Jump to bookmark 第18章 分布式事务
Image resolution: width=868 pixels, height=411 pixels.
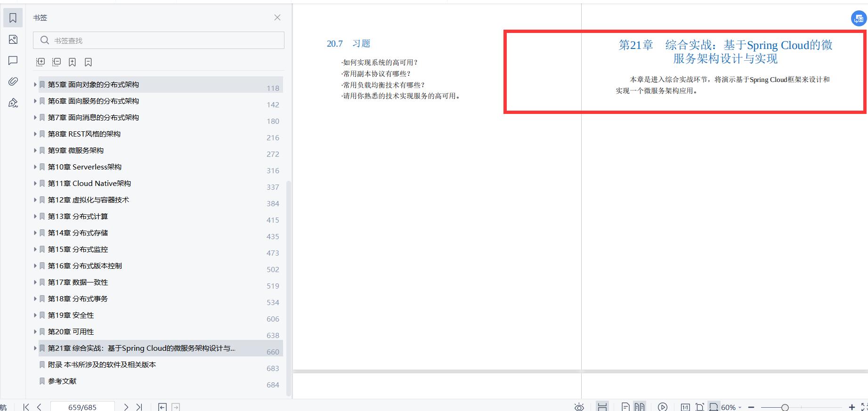pos(78,299)
